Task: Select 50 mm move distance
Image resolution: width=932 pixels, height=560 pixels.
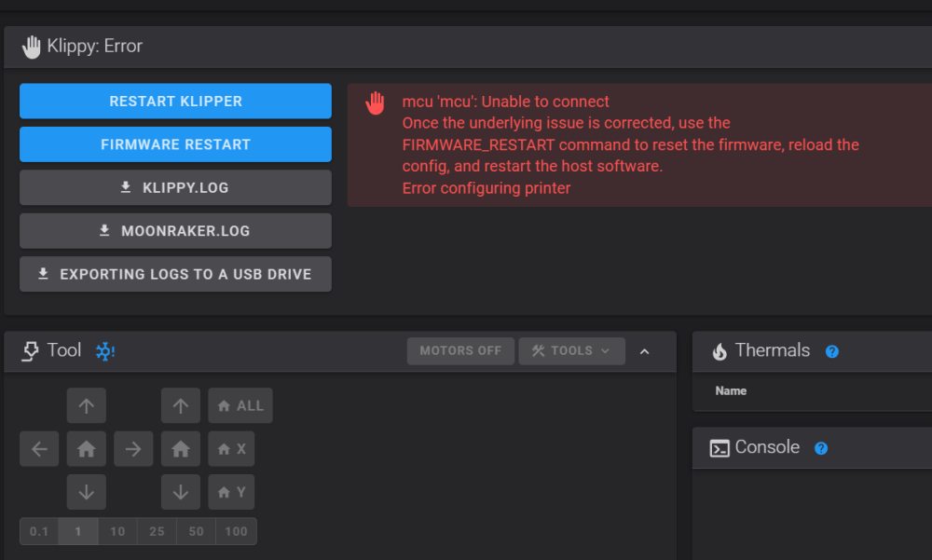Action: pos(196,531)
